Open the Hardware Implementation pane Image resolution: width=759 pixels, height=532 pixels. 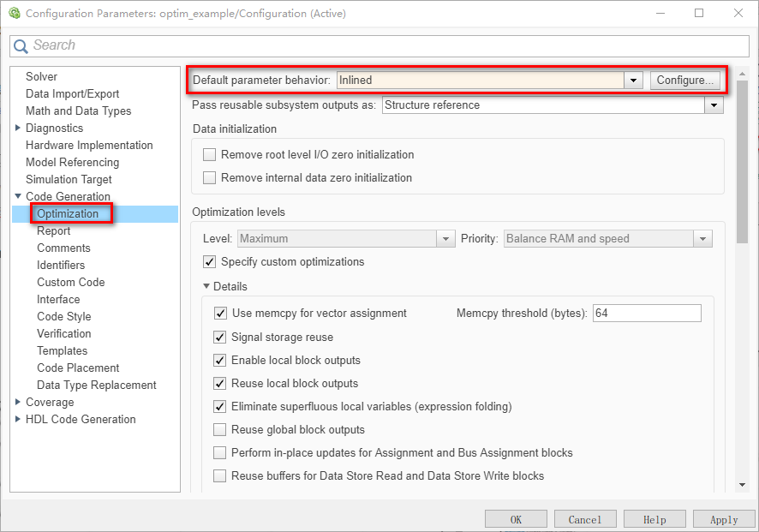[x=89, y=146]
